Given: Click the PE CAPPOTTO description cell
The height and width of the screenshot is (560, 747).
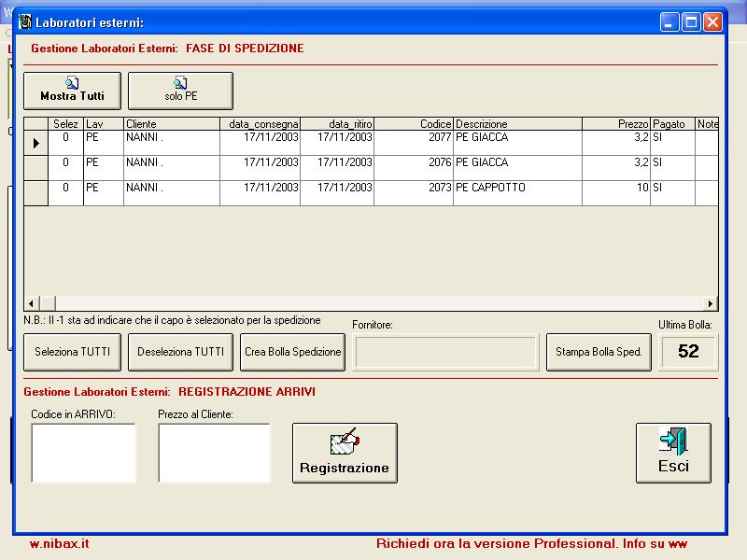Looking at the screenshot, I should click(518, 193).
